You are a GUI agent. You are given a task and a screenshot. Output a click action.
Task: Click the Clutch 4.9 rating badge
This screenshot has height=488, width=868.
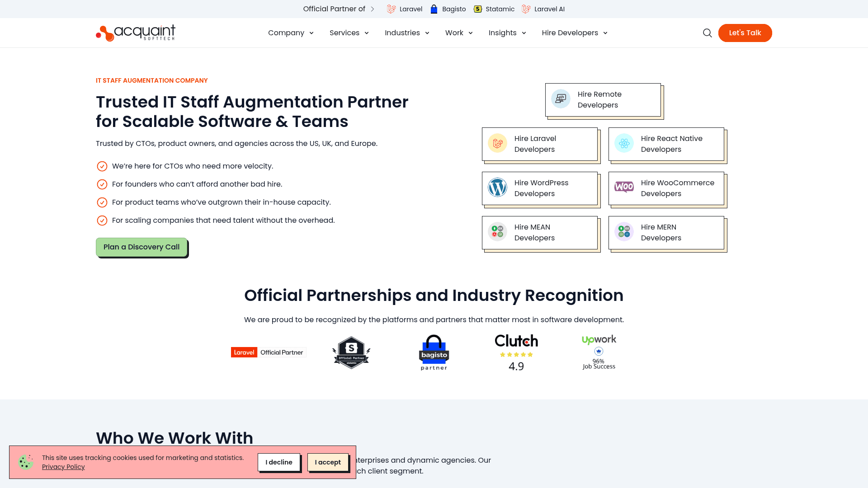(516, 352)
